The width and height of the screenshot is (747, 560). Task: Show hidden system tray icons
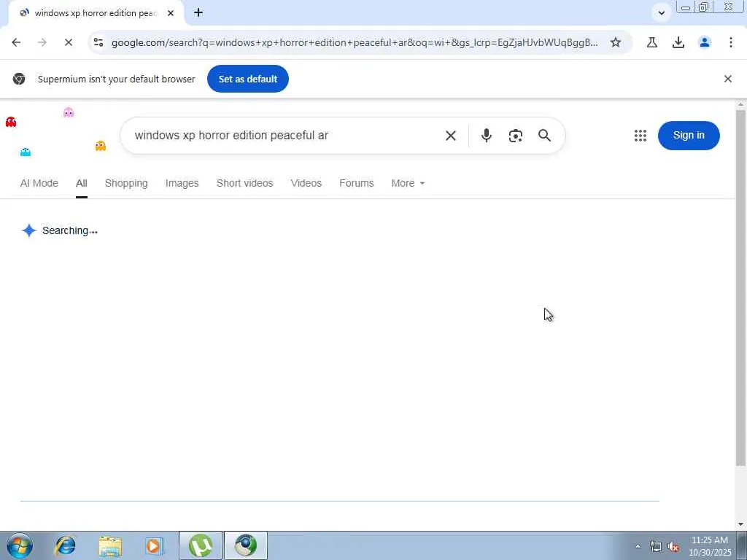coord(638,546)
